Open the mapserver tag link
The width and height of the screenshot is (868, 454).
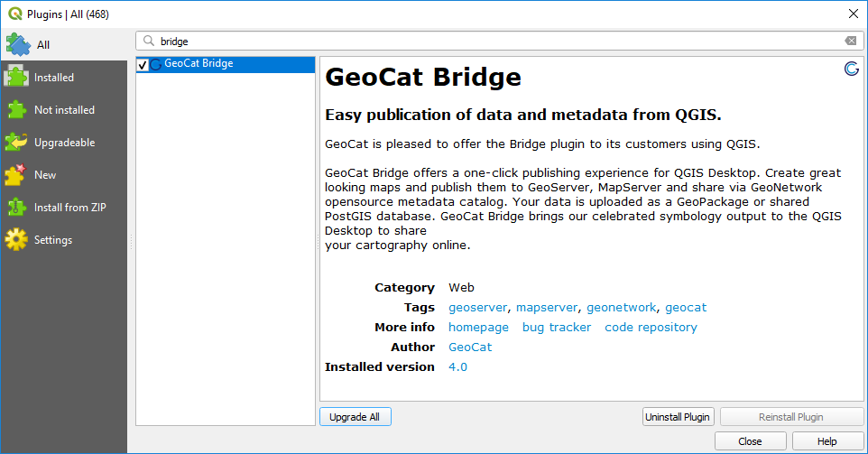pos(547,308)
